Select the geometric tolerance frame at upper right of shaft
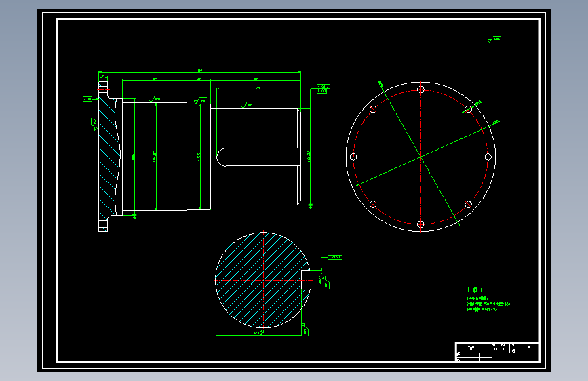This screenshot has height=381, width=588. 324,89
